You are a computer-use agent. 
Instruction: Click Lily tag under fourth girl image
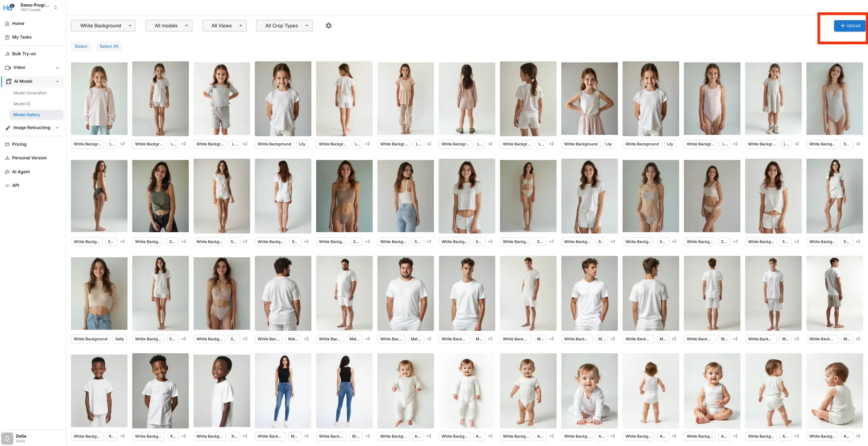pos(302,144)
